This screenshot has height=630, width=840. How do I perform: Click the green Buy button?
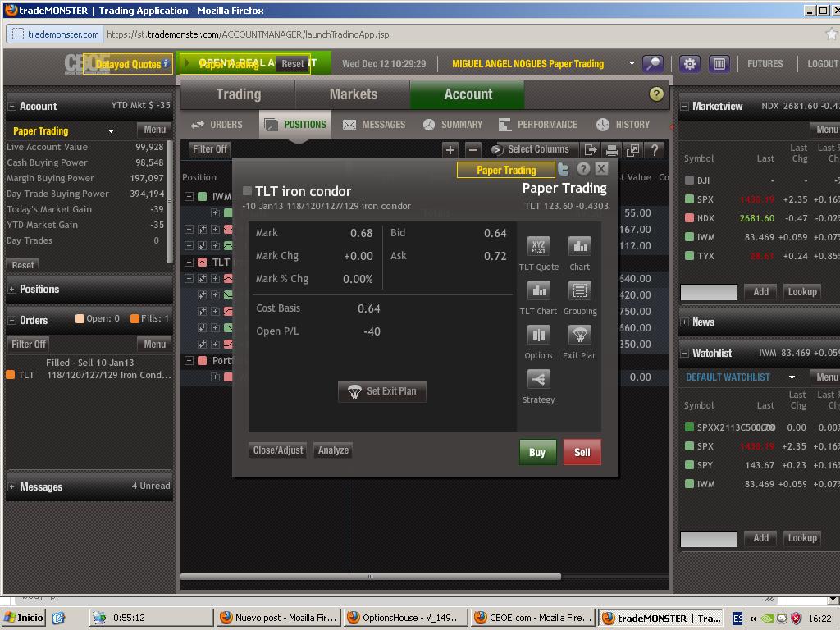coord(537,452)
